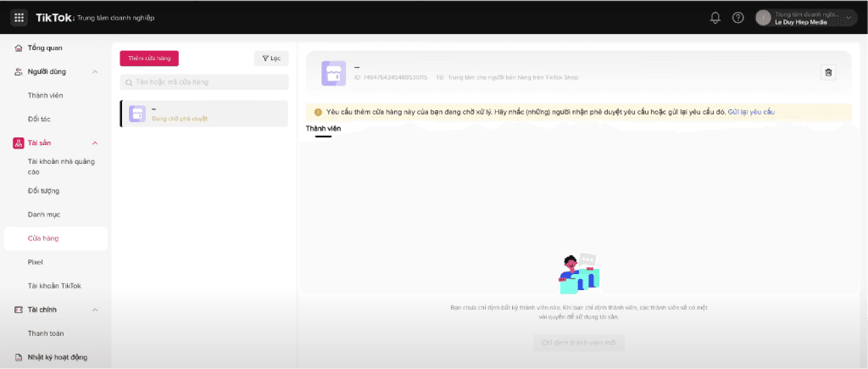This screenshot has width=868, height=369.
Task: Click the Gửi lại yêu cầu link
Action: click(751, 112)
